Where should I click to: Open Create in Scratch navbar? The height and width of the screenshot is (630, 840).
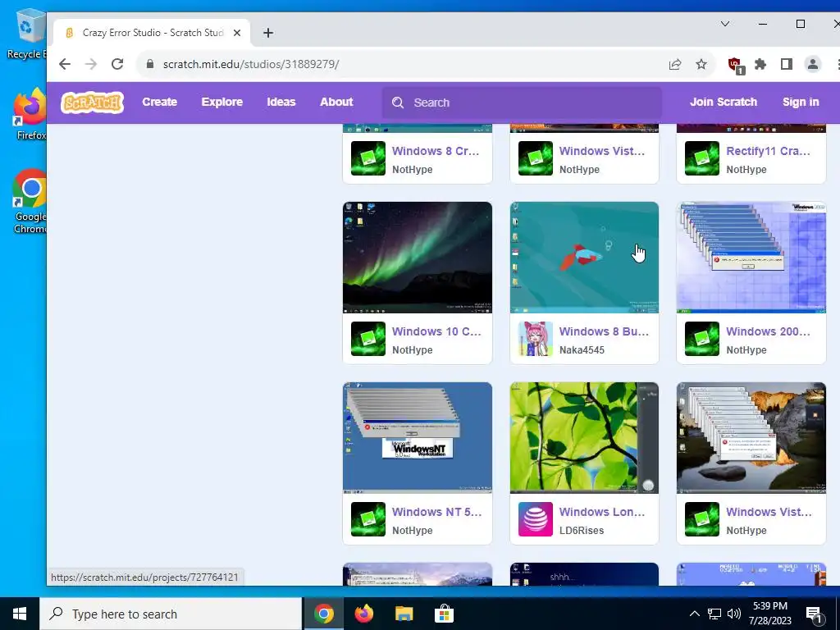click(x=160, y=102)
